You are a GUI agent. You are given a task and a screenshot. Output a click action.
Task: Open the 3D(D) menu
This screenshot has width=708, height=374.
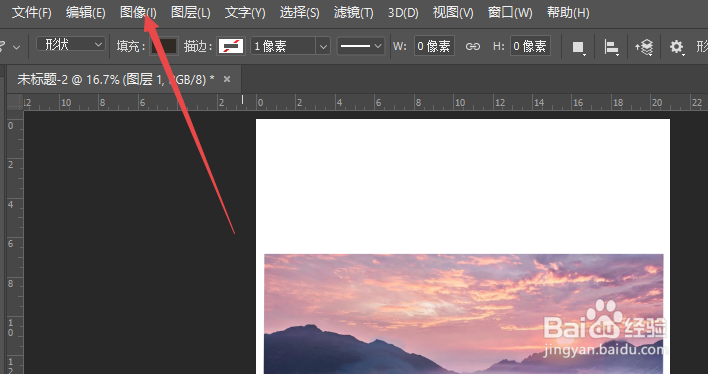[x=403, y=13]
